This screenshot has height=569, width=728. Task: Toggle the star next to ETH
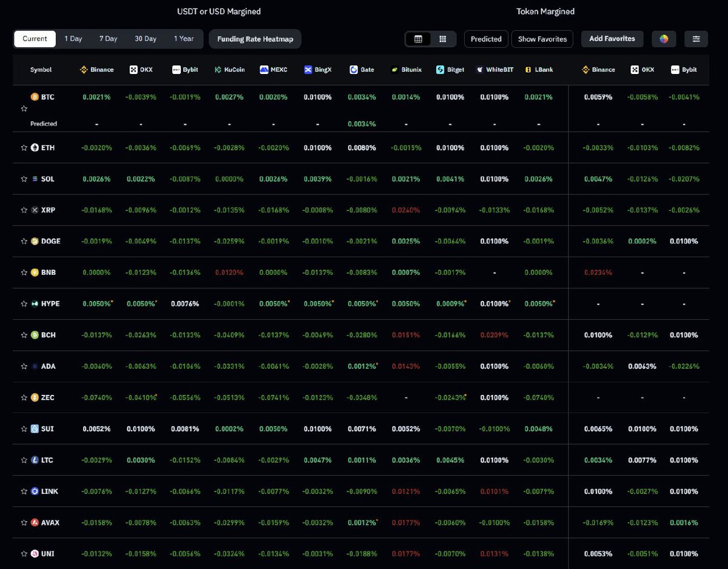point(24,147)
